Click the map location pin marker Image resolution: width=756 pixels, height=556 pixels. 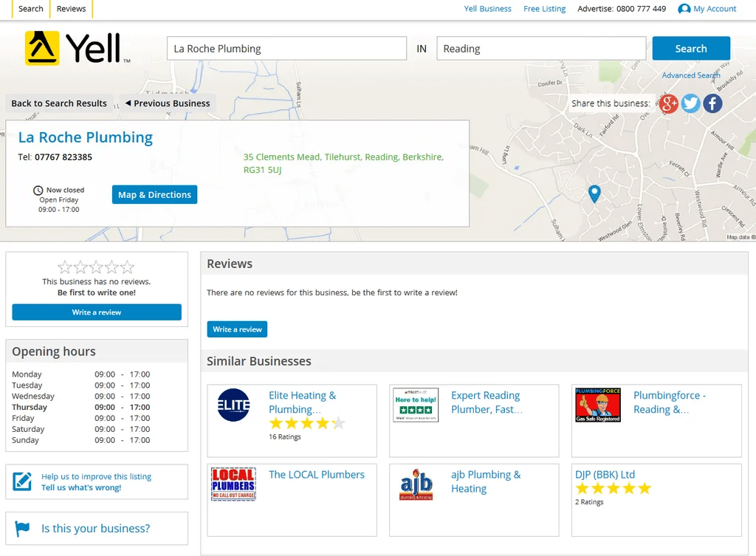point(594,193)
